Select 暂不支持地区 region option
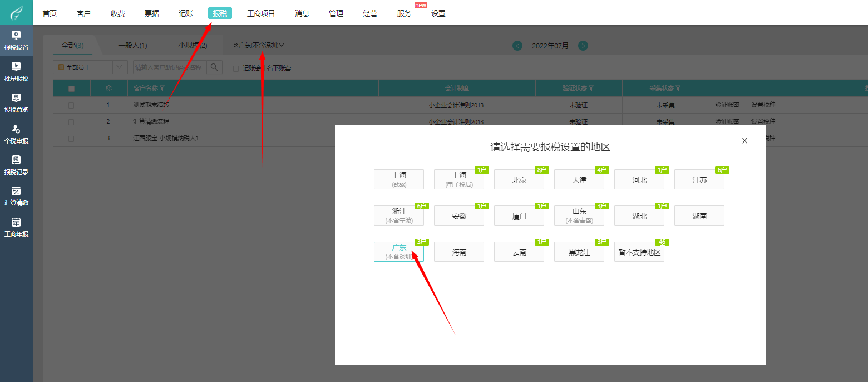Image resolution: width=868 pixels, height=382 pixels. click(x=639, y=252)
